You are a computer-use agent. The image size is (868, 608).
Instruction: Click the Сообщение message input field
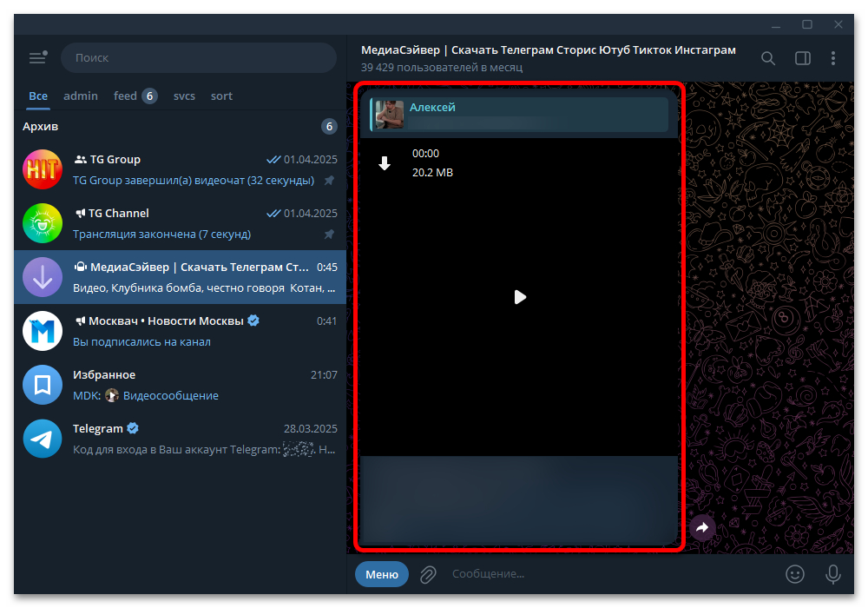(612, 573)
